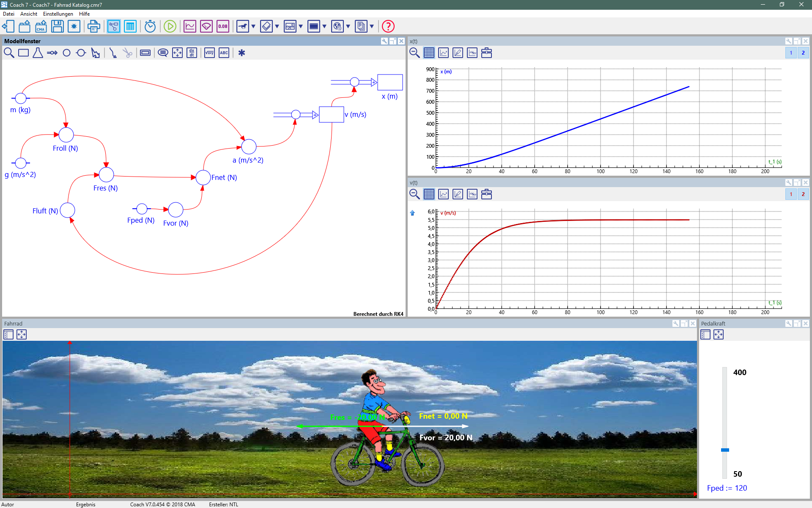Select the scissors delete tool
Screen dimensions: 812x508
pos(127,53)
